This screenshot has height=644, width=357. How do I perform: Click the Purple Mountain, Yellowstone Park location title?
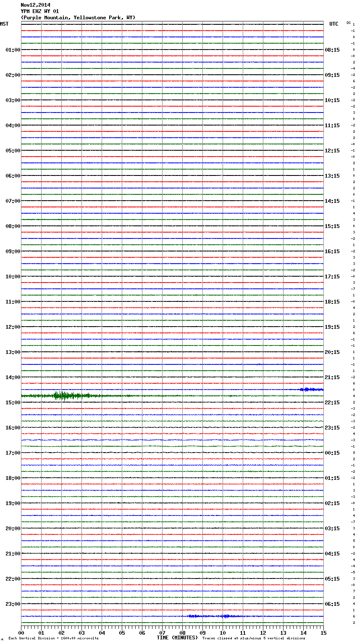[78, 18]
